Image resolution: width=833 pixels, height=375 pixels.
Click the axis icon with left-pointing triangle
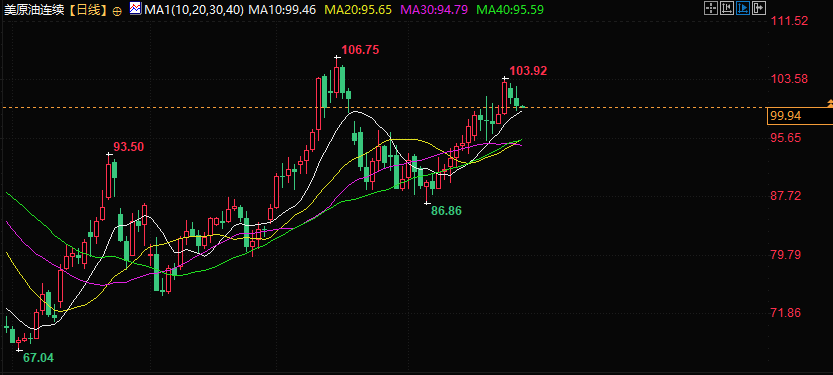point(727,8)
